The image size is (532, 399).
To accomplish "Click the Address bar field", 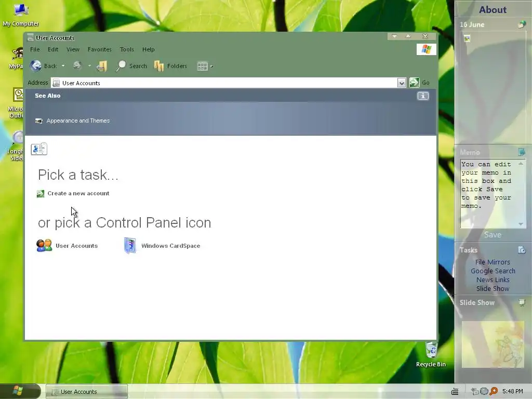I will click(224, 83).
